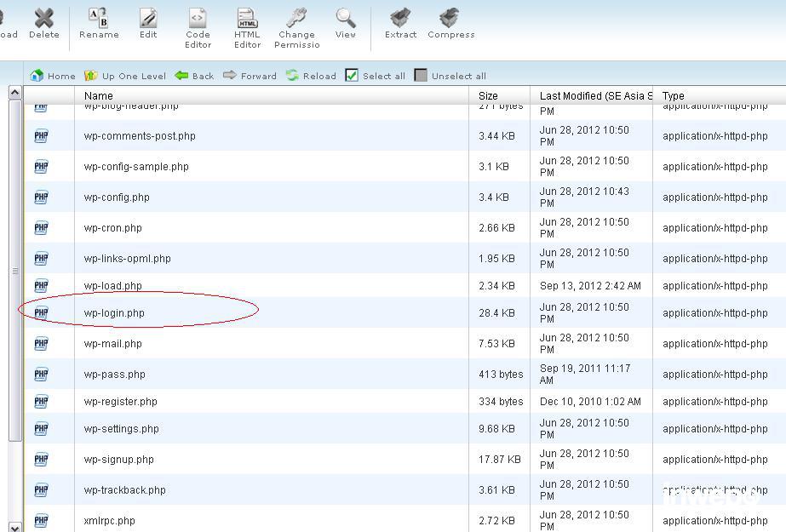Go to Home directory

point(53,76)
